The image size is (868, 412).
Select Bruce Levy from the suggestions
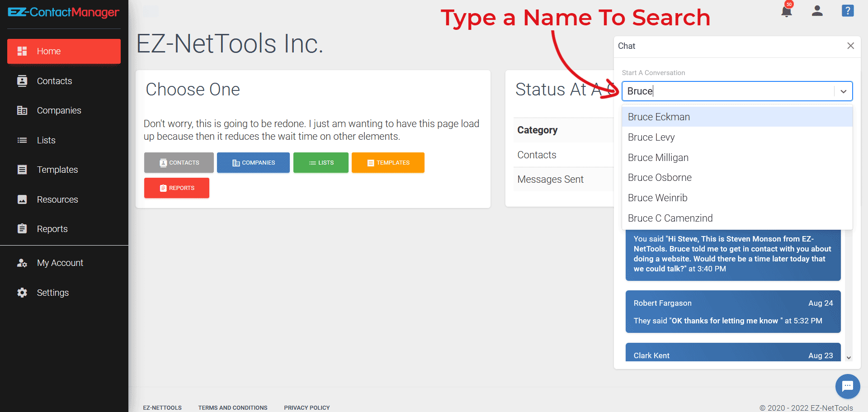[x=737, y=137]
